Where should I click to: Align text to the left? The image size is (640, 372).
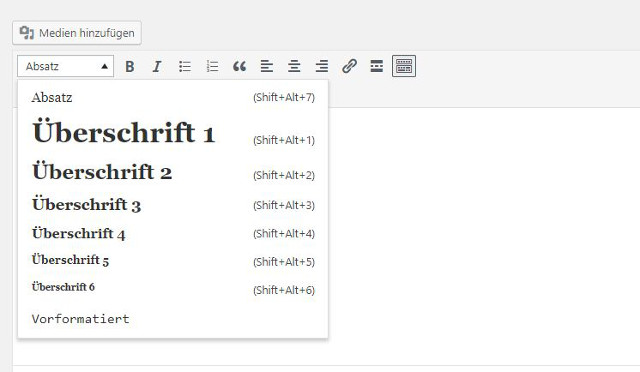coord(267,66)
